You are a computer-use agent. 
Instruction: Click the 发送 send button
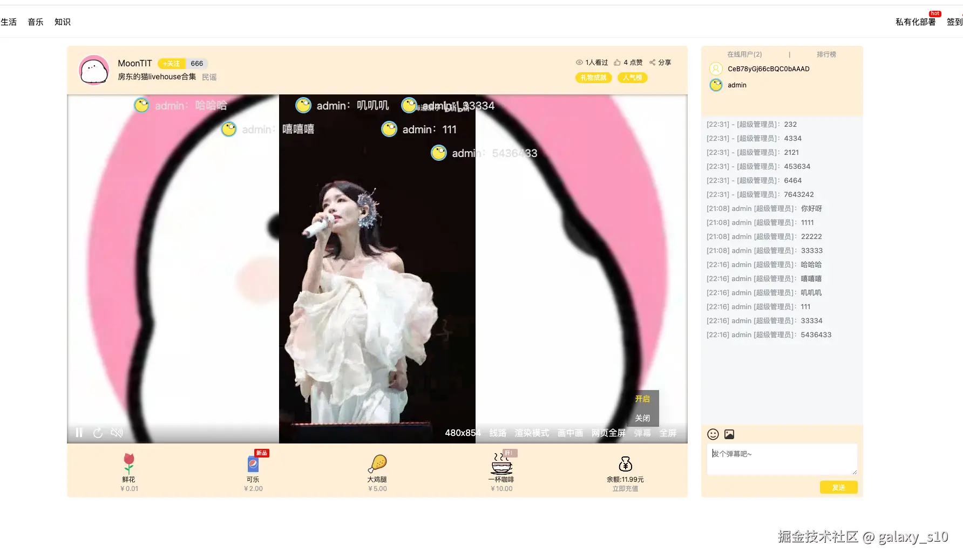tap(838, 487)
